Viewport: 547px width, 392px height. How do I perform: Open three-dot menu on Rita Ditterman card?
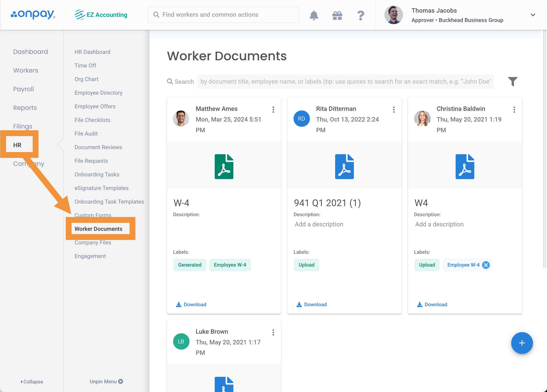[x=394, y=110]
